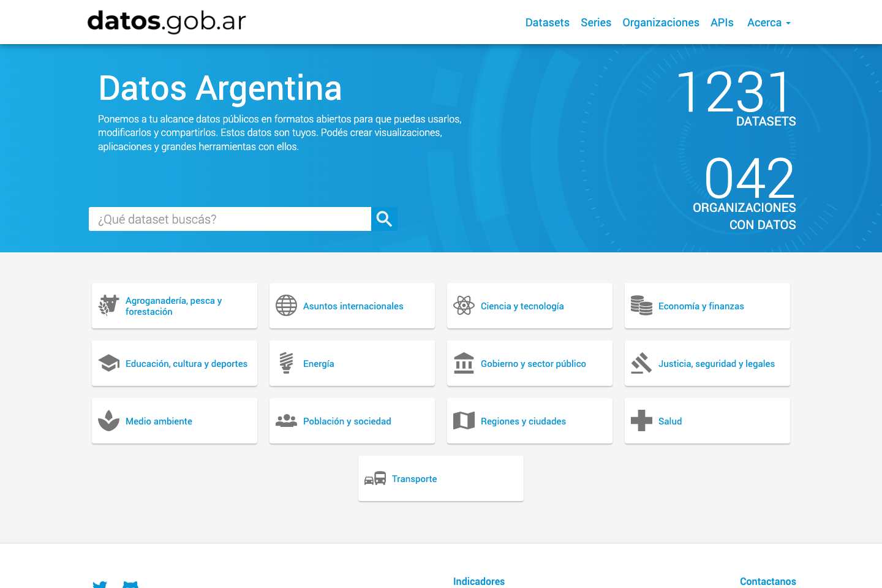
Task: Navigate to the Datasets menu item
Action: [547, 22]
